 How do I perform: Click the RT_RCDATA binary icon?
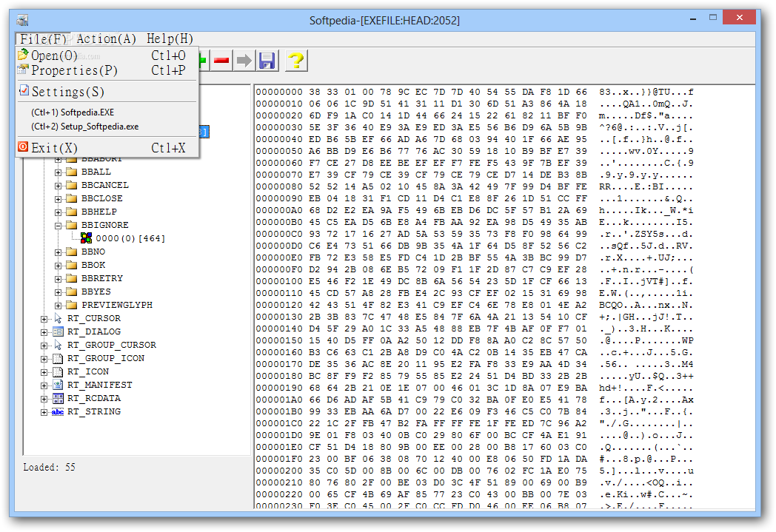click(58, 398)
